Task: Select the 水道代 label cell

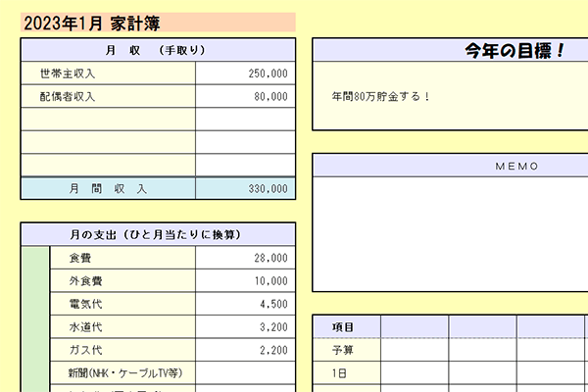Action: click(122, 327)
